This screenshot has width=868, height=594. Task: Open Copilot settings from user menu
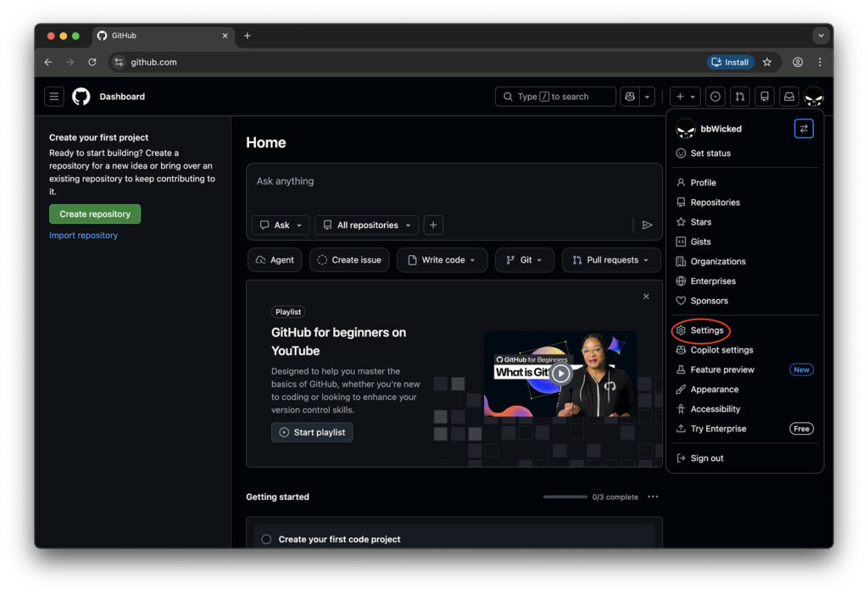[744, 351]
